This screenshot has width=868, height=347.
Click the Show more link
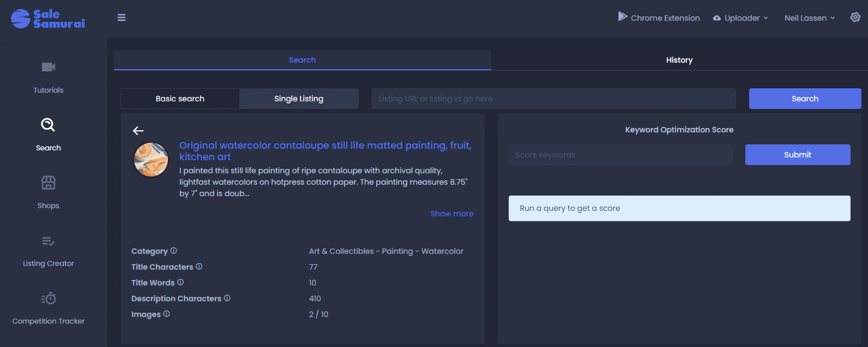click(451, 214)
